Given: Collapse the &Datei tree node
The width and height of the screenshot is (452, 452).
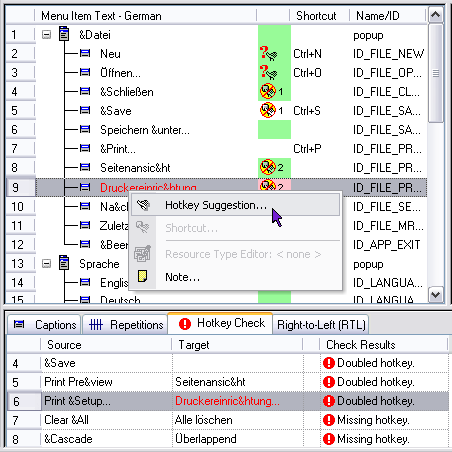Looking at the screenshot, I should click(46, 34).
